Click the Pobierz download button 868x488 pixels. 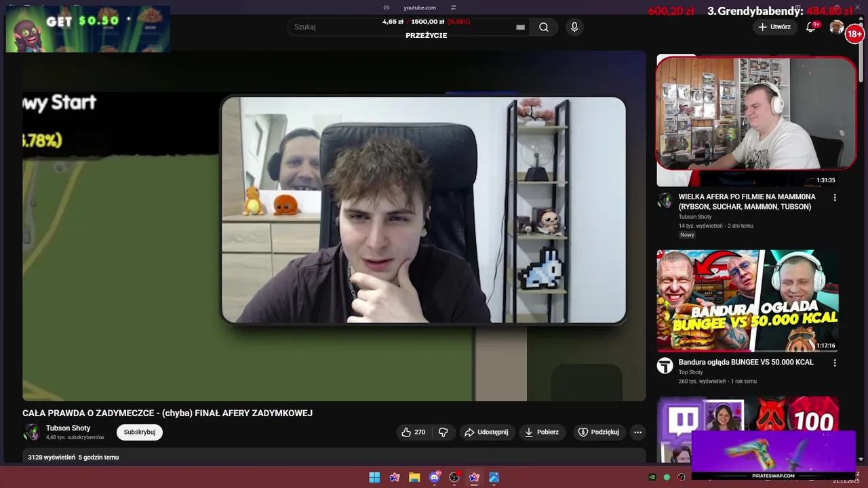542,432
